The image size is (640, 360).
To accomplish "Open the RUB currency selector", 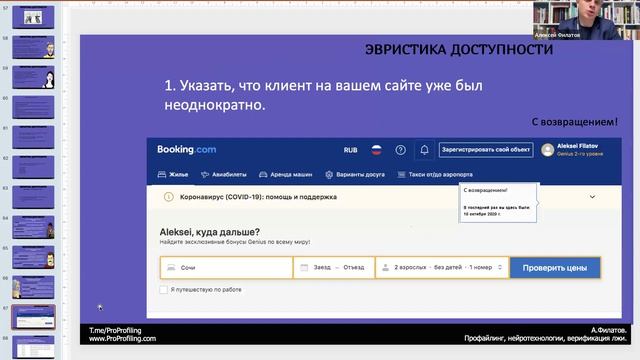I will coord(350,150).
